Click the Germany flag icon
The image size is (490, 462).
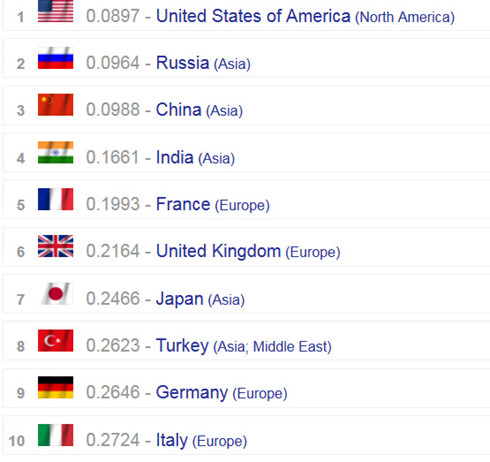(55, 387)
